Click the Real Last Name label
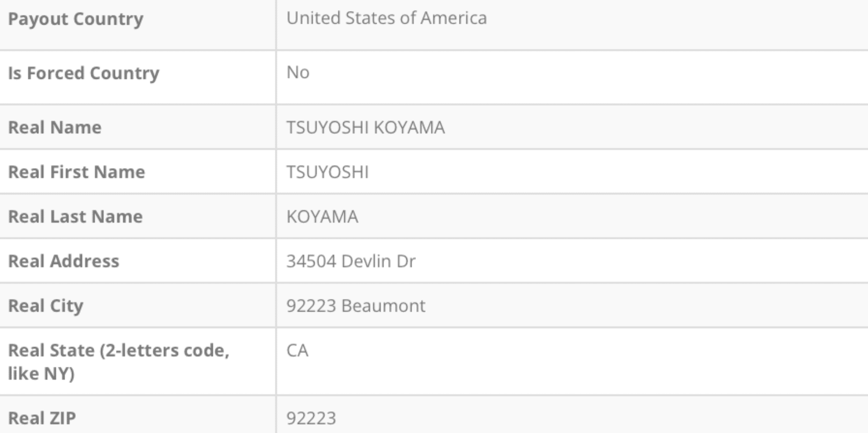 pyautogui.click(x=75, y=216)
